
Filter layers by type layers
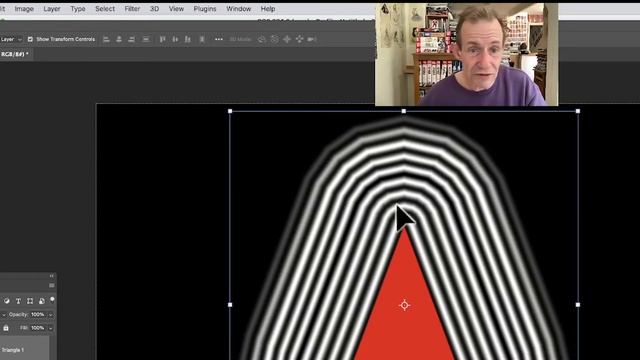coord(18,301)
